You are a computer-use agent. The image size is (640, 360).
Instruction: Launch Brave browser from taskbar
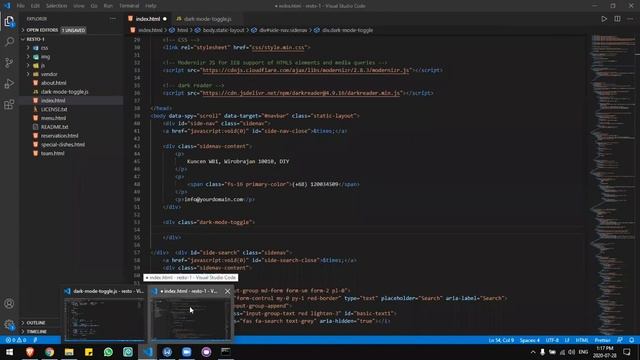click(x=30, y=352)
